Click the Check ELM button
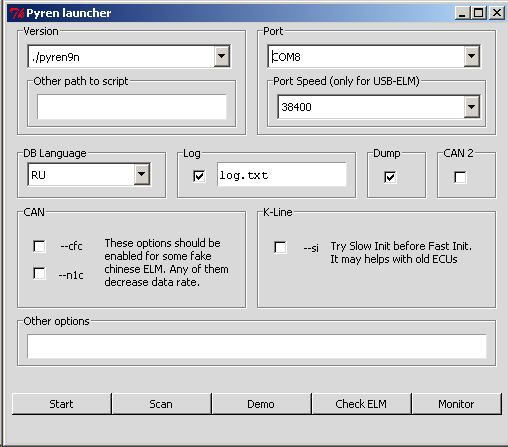Image resolution: width=508 pixels, height=447 pixels. [x=361, y=404]
